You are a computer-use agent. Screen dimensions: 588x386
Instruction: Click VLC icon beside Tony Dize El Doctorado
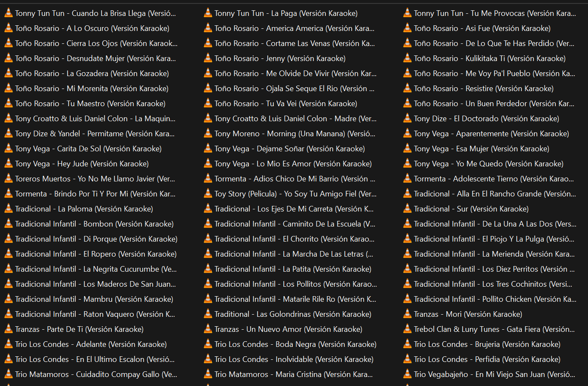407,119
